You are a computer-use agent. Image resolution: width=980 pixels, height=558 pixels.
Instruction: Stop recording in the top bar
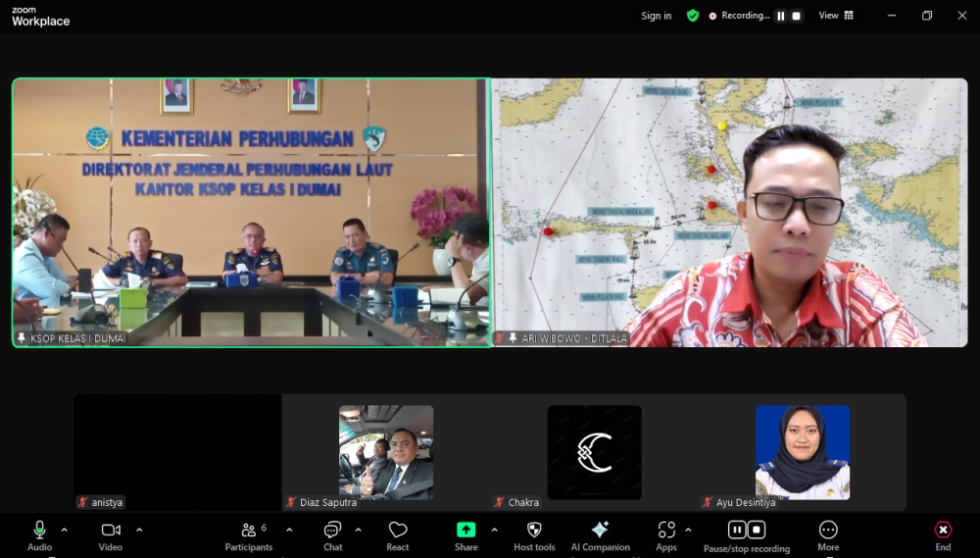point(796,17)
